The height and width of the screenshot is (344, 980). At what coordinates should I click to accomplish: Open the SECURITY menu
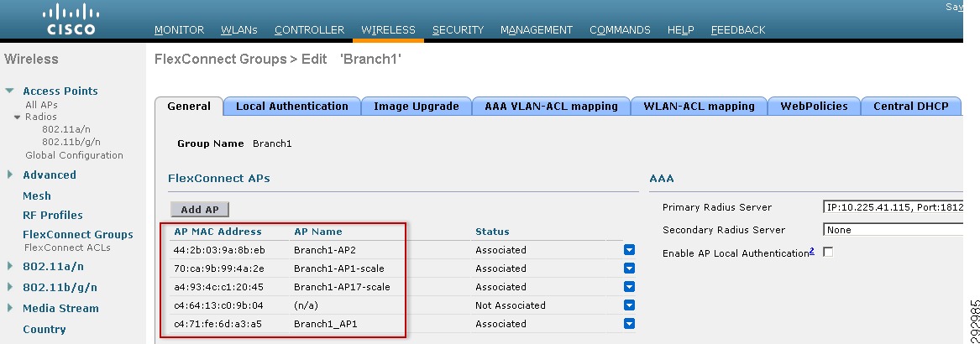click(459, 30)
